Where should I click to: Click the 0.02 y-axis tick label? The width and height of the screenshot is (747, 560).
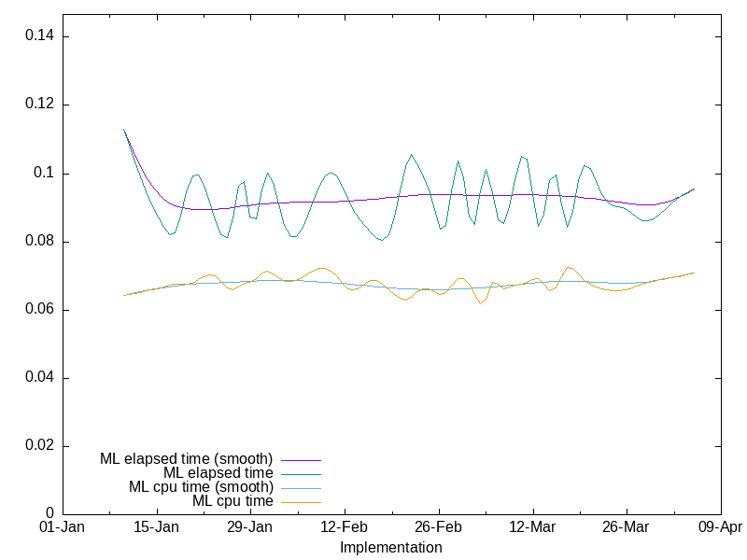pos(37,446)
